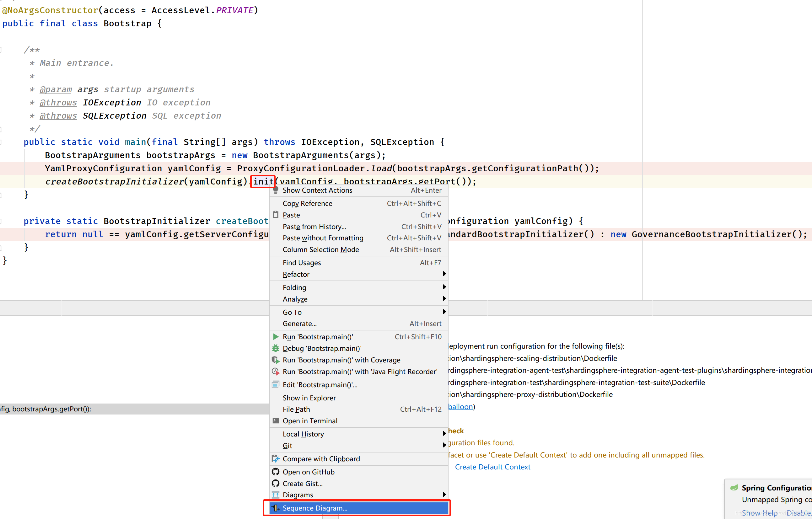The height and width of the screenshot is (519, 812).
Task: Click the Java Flight Recorder run icon
Action: click(x=276, y=372)
